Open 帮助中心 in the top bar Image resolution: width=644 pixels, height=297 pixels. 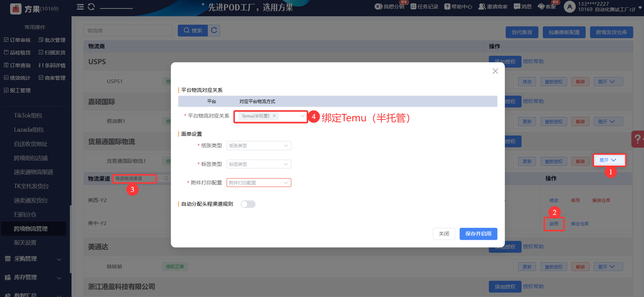point(458,7)
